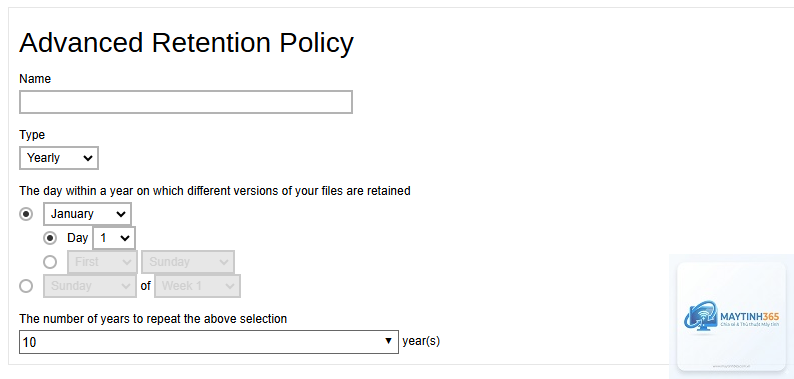Click 'The number of years to repeat' label
The width and height of the screenshot is (794, 379).
(x=153, y=319)
